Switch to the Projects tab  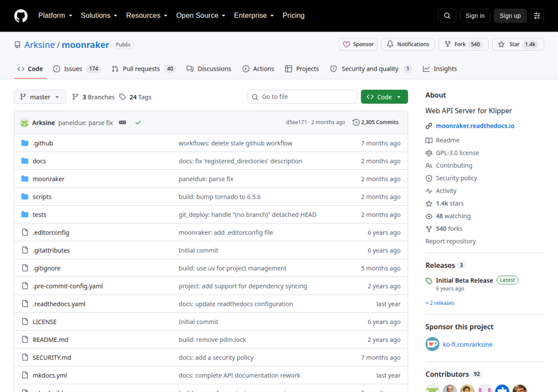302,69
